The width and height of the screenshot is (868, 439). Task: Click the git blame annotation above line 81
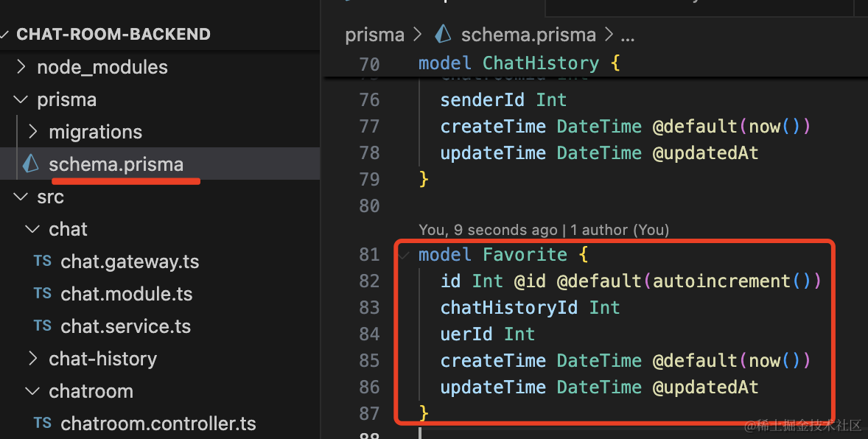pos(543,231)
